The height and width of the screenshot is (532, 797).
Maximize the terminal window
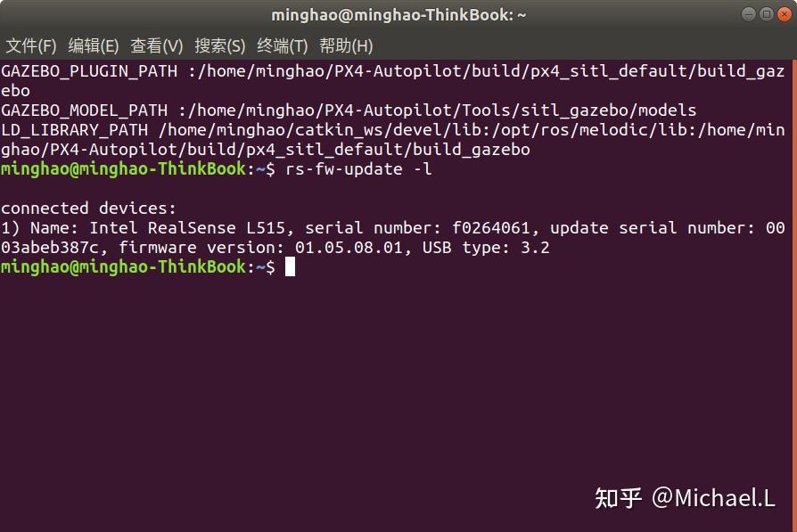point(765,15)
